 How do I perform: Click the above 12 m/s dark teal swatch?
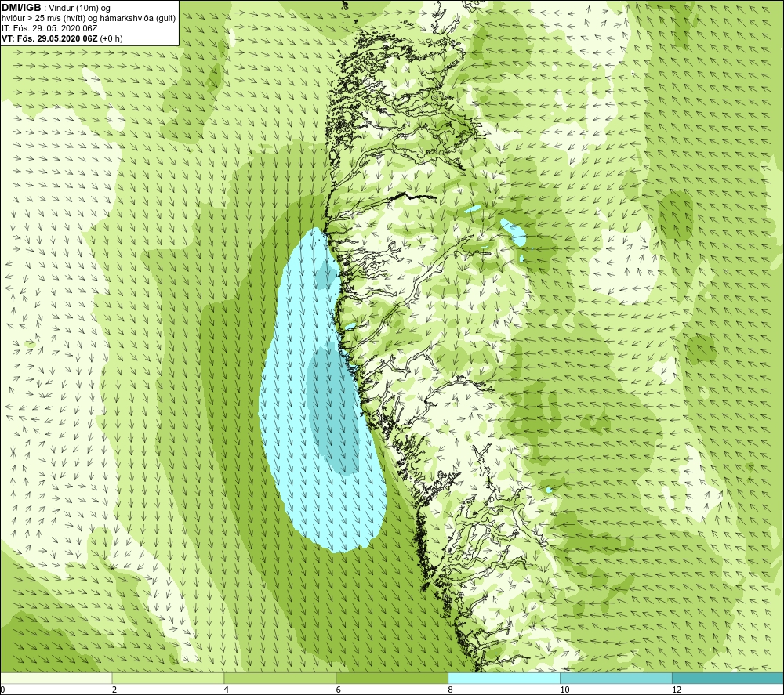click(728, 678)
